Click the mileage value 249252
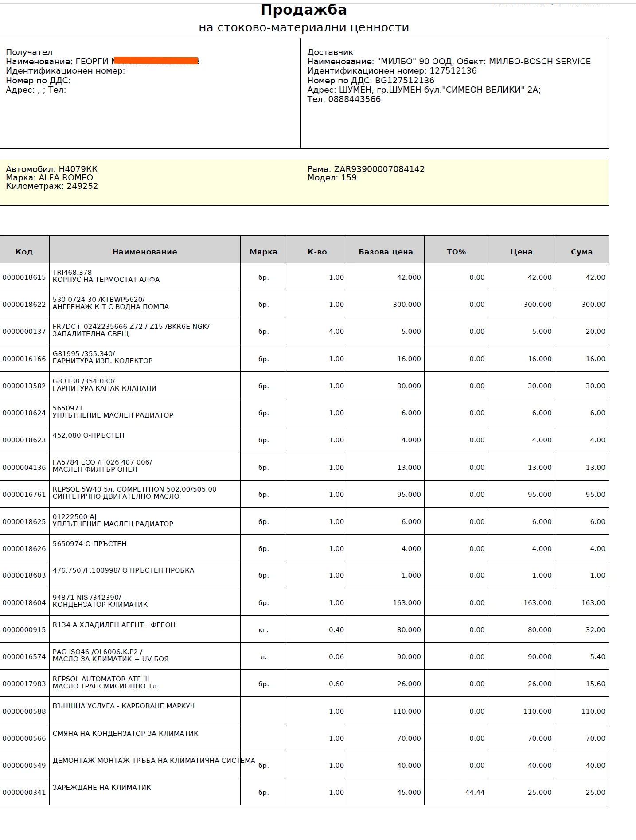This screenshot has width=636, height=840. pyautogui.click(x=82, y=186)
